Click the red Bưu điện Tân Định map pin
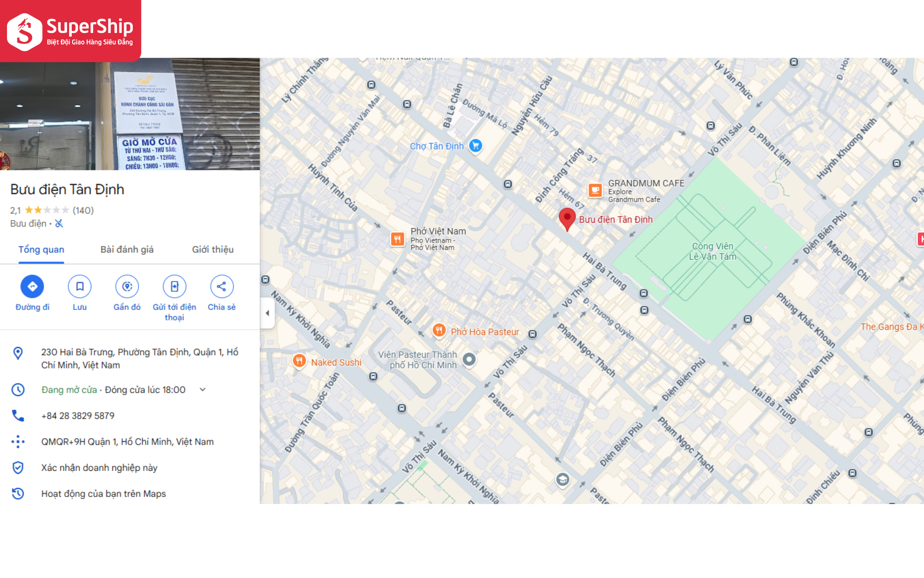924x578 pixels. pos(567,219)
